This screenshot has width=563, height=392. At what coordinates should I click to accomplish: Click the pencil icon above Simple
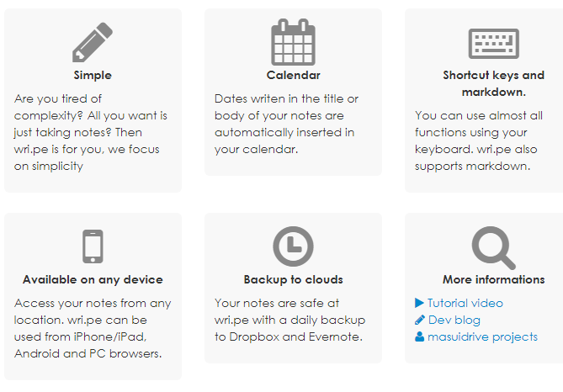(93, 41)
